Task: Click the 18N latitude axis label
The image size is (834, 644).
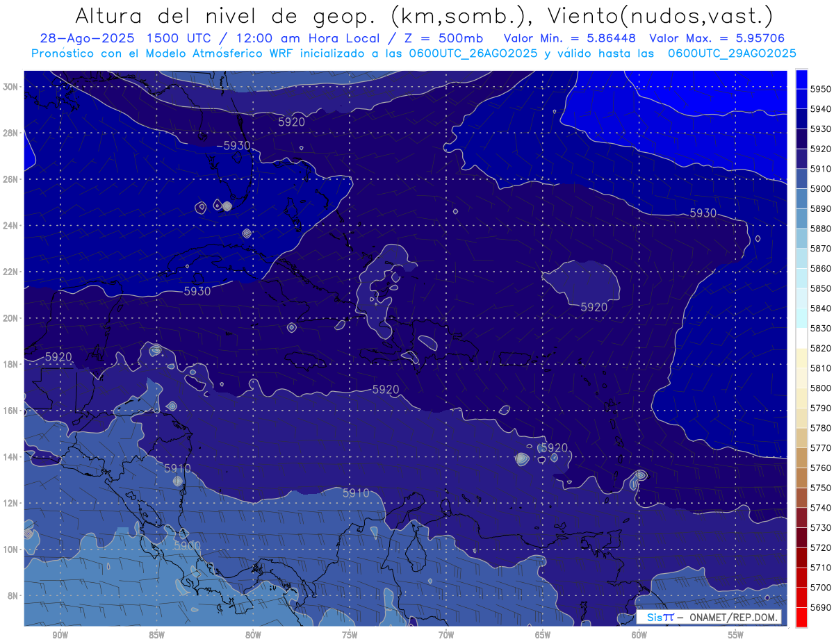Action: pyautogui.click(x=10, y=364)
